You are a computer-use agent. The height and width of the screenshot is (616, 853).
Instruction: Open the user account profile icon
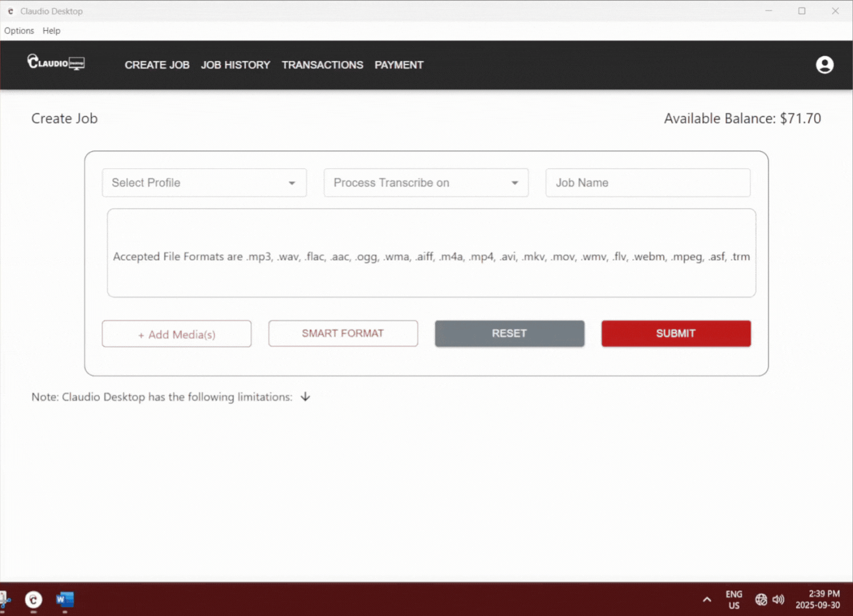pyautogui.click(x=824, y=65)
